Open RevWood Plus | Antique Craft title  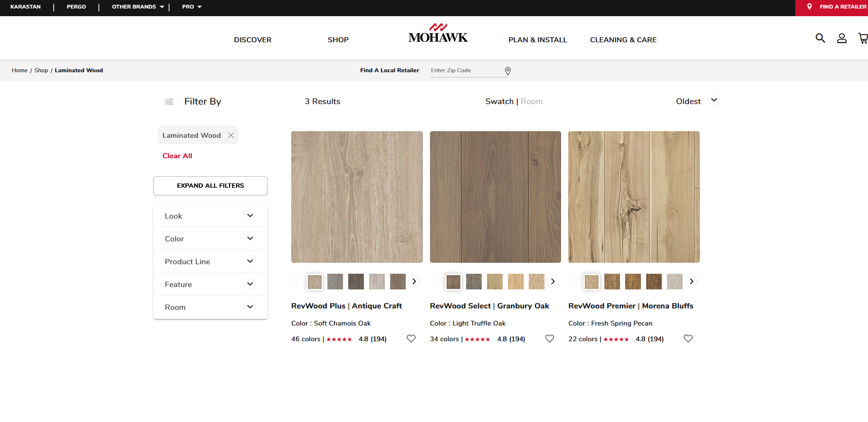click(346, 306)
